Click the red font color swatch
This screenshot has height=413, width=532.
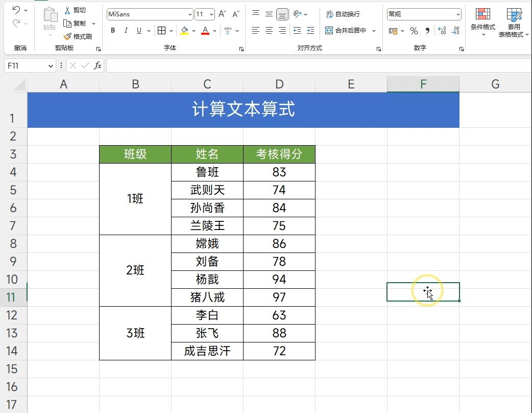coord(205,35)
